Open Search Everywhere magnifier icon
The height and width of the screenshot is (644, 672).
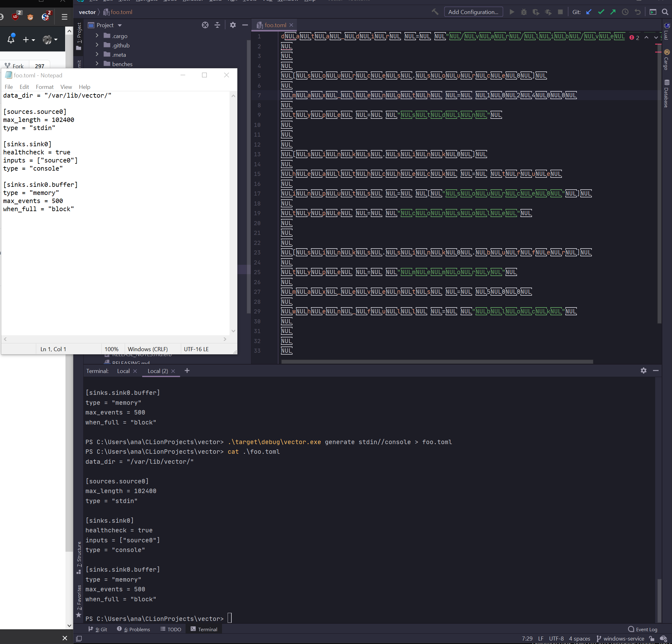click(664, 12)
